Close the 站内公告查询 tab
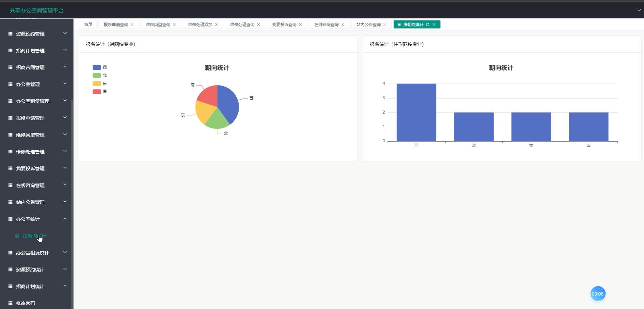The width and height of the screenshot is (644, 309). 385,24
